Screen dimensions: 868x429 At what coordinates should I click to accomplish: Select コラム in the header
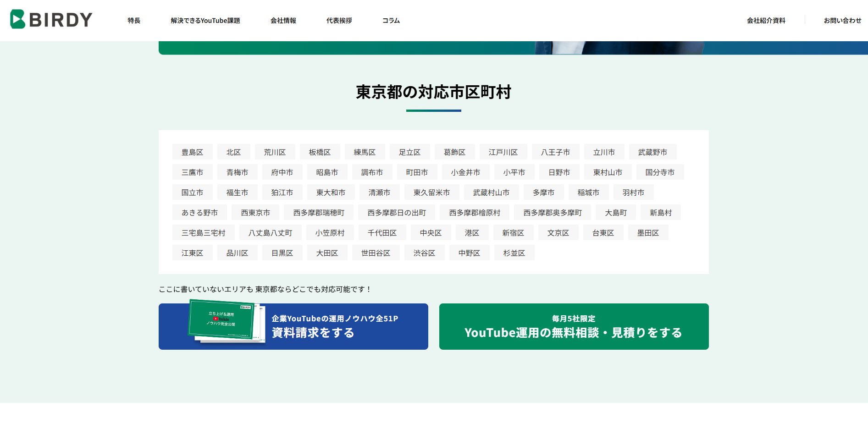(x=391, y=21)
